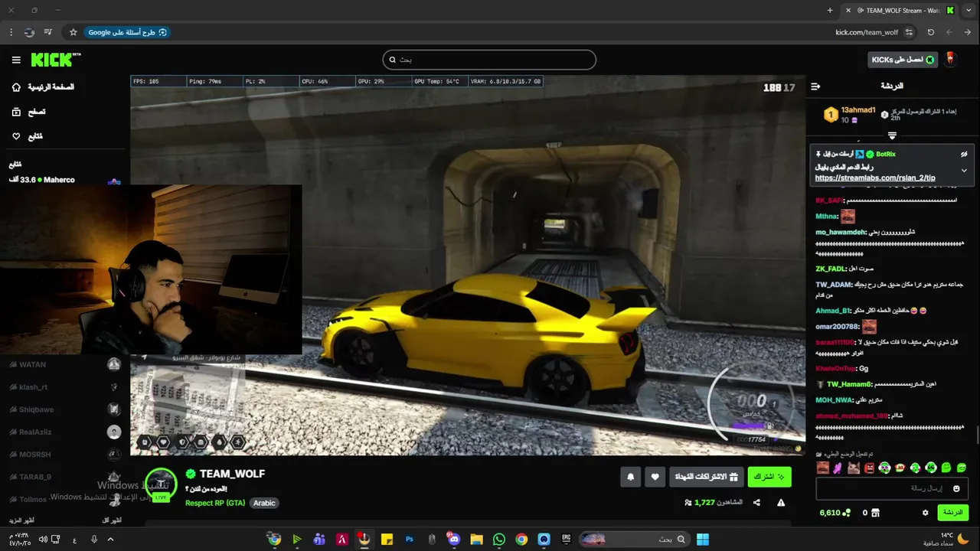Focus the Kick search field
This screenshot has width=980, height=551.
coord(489,60)
